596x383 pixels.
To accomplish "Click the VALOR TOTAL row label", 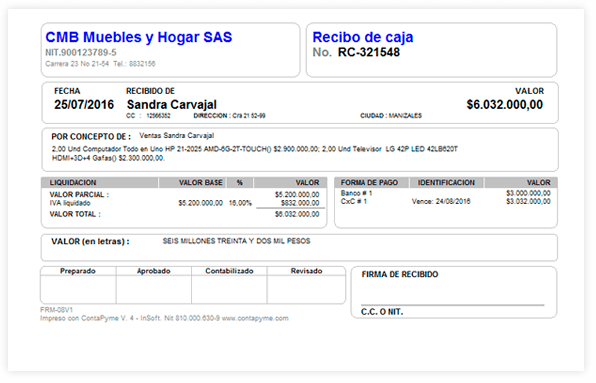I will tap(75, 214).
